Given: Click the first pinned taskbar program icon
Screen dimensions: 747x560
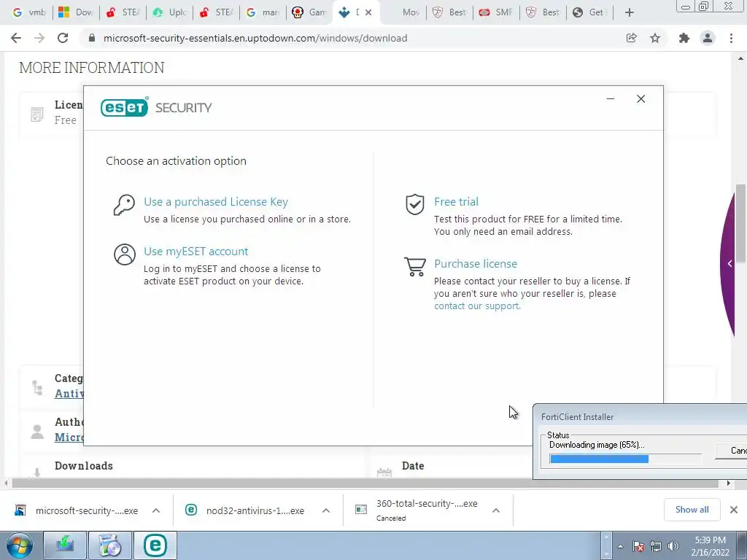Looking at the screenshot, I should point(65,545).
